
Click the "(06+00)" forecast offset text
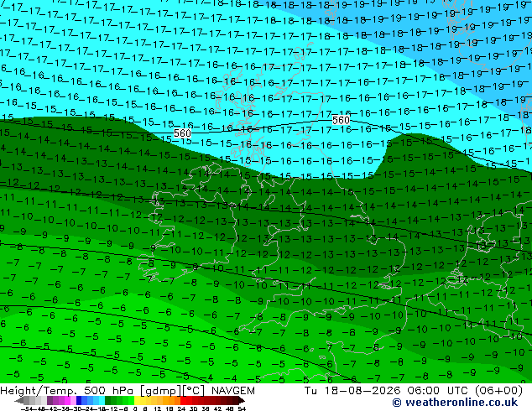point(498,391)
